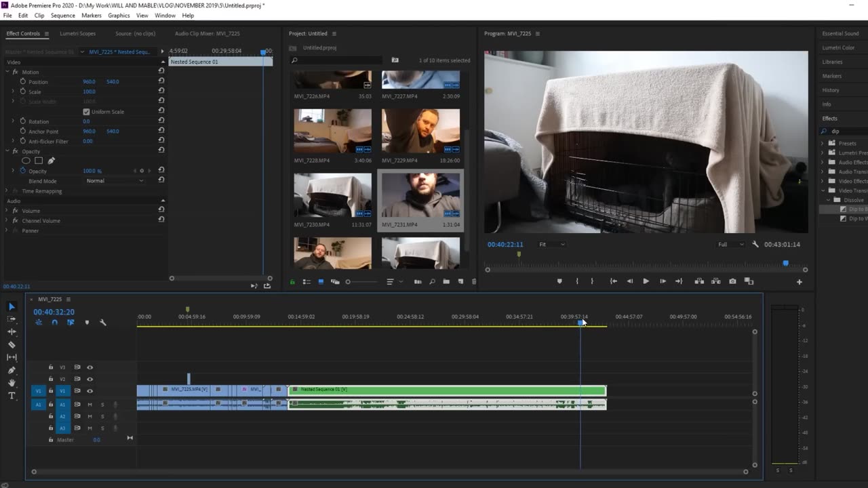Hide track V1 output eye
Viewport: 868px width, 488px height.
tap(90, 391)
